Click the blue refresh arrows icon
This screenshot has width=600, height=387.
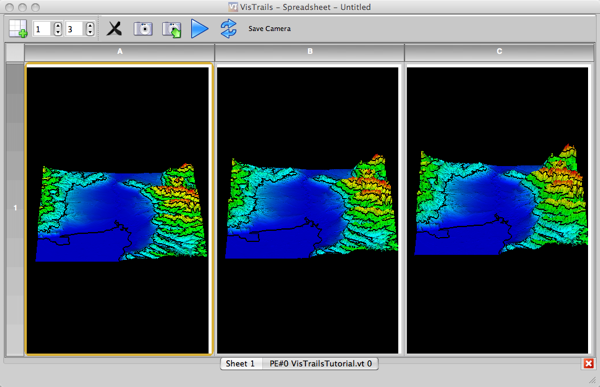pos(228,29)
